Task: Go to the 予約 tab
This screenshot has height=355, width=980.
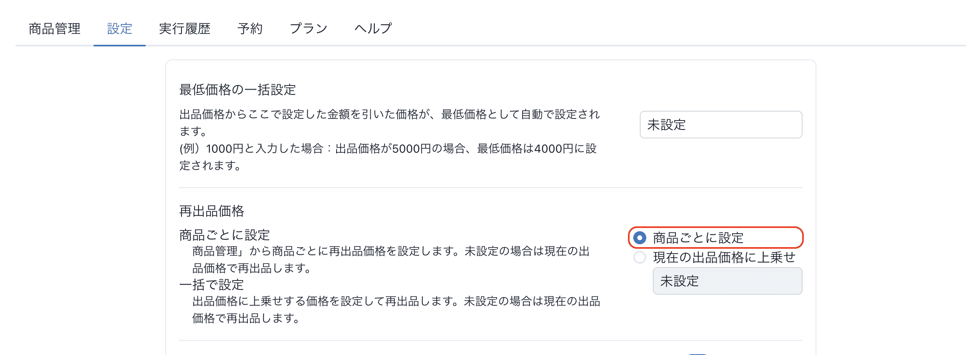Action: tap(250, 28)
